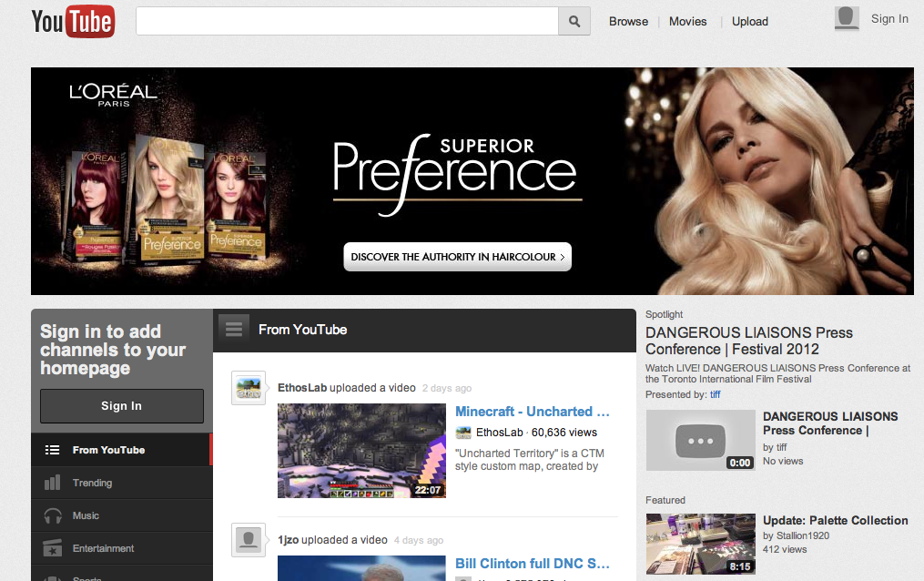The height and width of the screenshot is (581, 924).
Task: Click the From YouTube feed header title
Action: tap(302, 330)
